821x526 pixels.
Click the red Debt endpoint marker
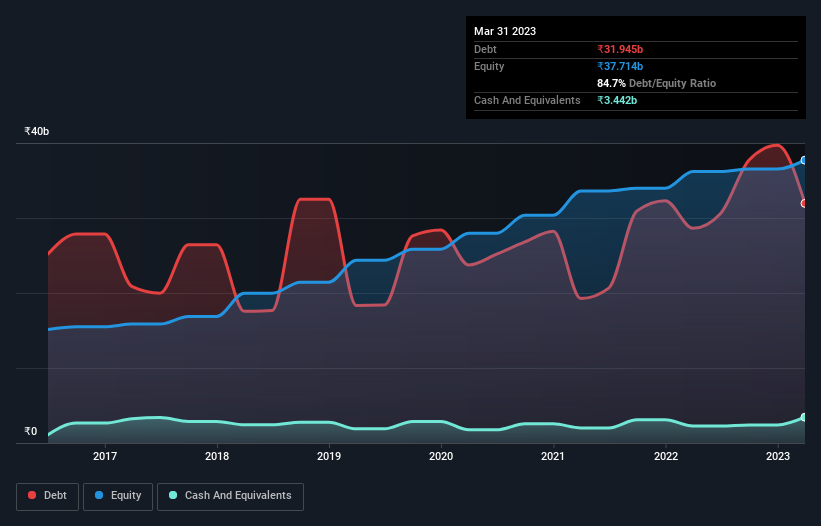tap(804, 204)
